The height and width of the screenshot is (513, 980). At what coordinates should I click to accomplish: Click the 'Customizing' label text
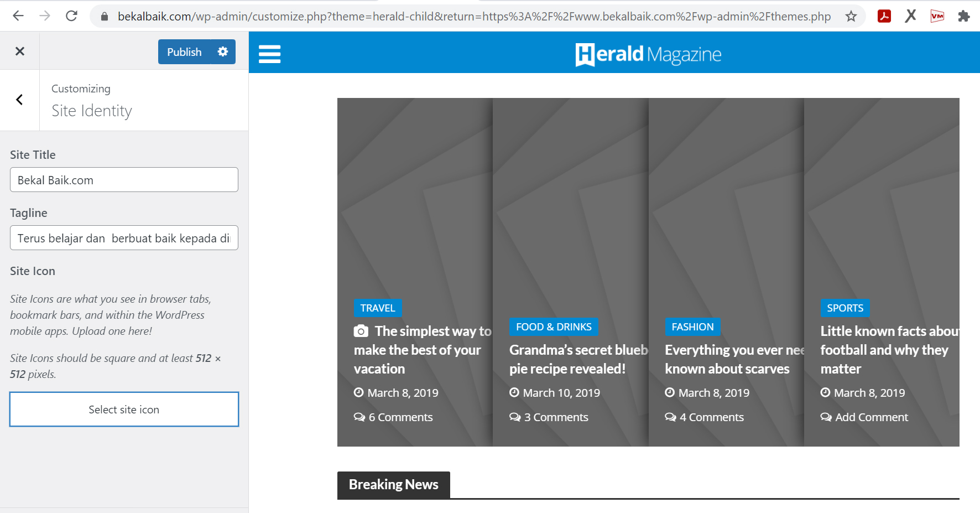(x=81, y=89)
